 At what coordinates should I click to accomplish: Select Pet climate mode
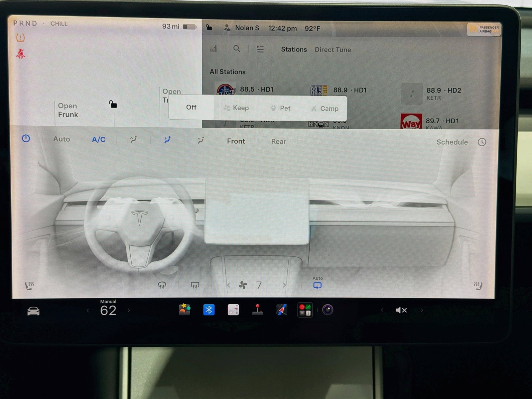pos(281,108)
